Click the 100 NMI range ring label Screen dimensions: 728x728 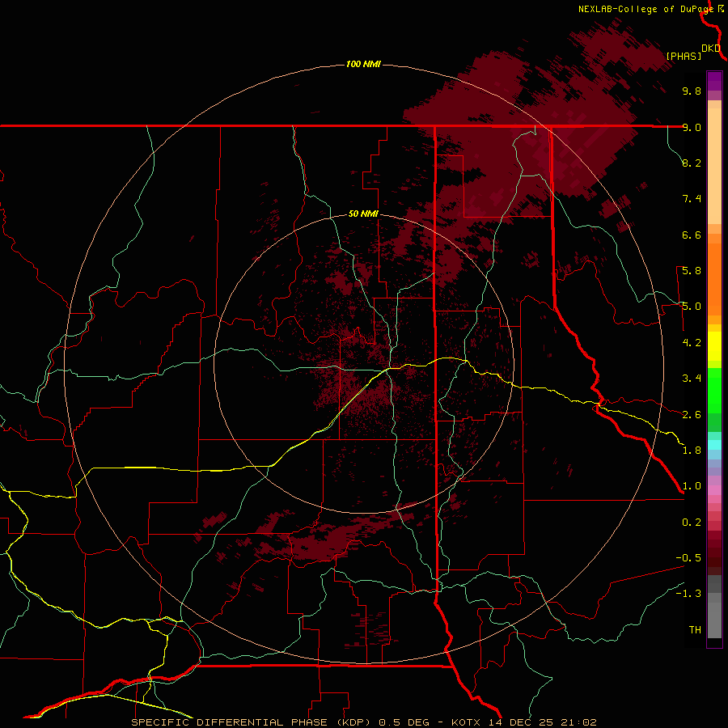[x=363, y=64]
